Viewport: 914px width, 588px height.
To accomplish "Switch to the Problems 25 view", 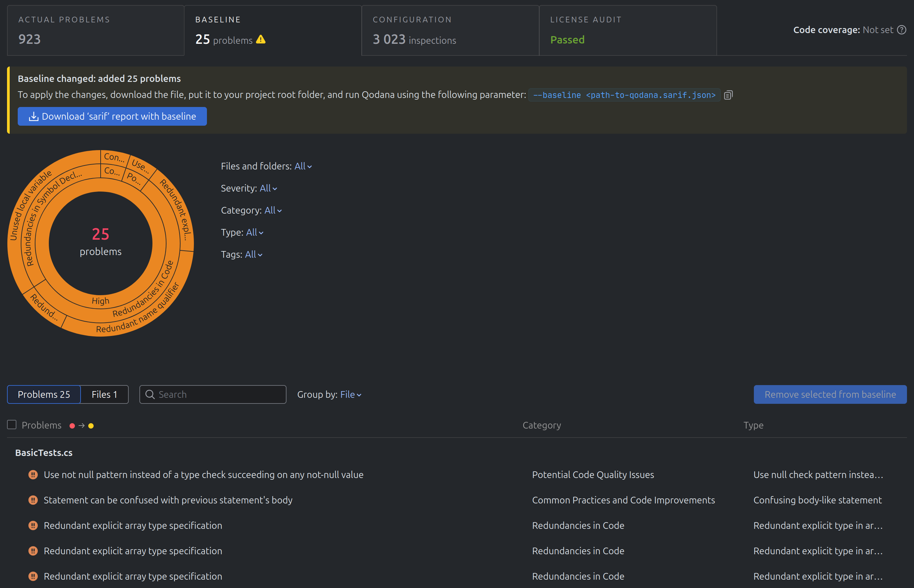I will click(x=44, y=394).
